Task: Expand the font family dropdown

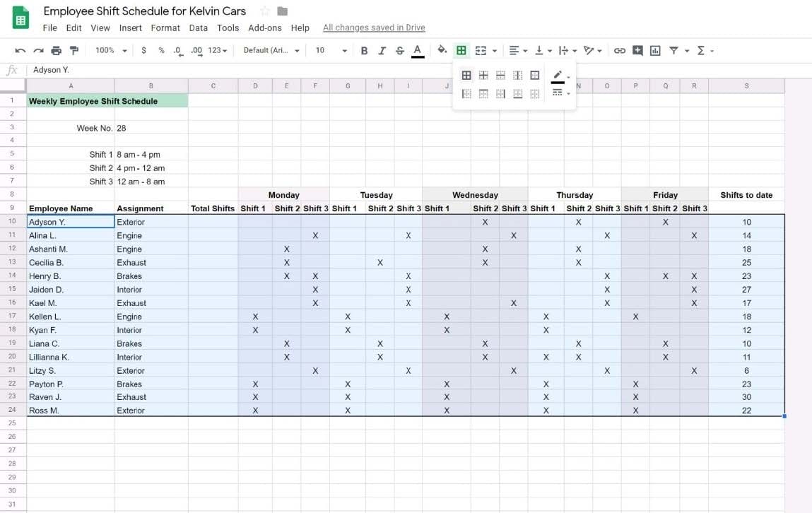Action: pos(271,50)
